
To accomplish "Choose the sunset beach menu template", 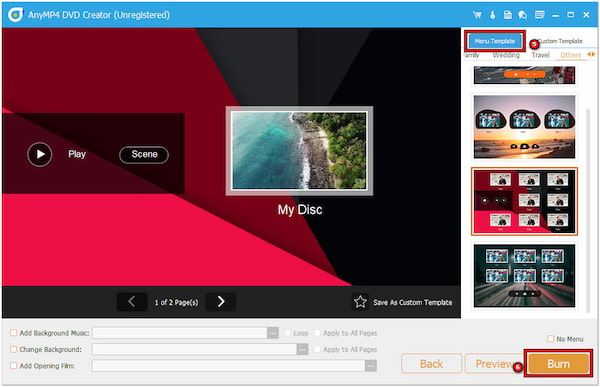I will 524,127.
